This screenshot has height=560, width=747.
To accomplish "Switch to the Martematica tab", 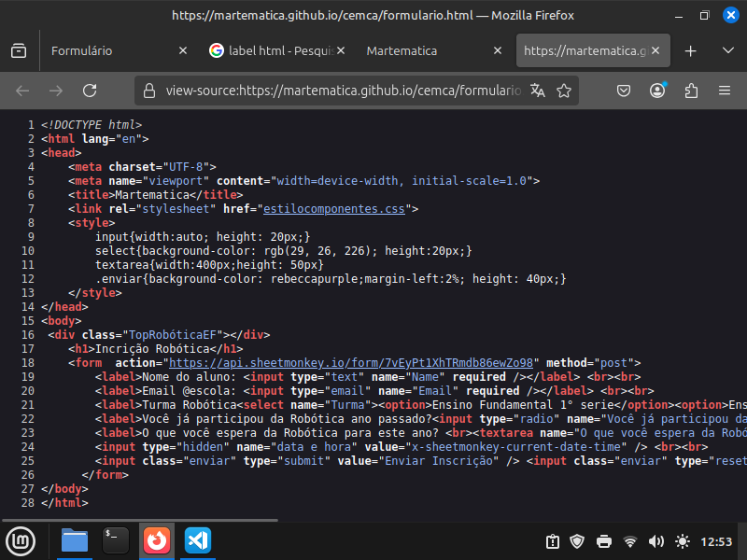I will click(431, 50).
